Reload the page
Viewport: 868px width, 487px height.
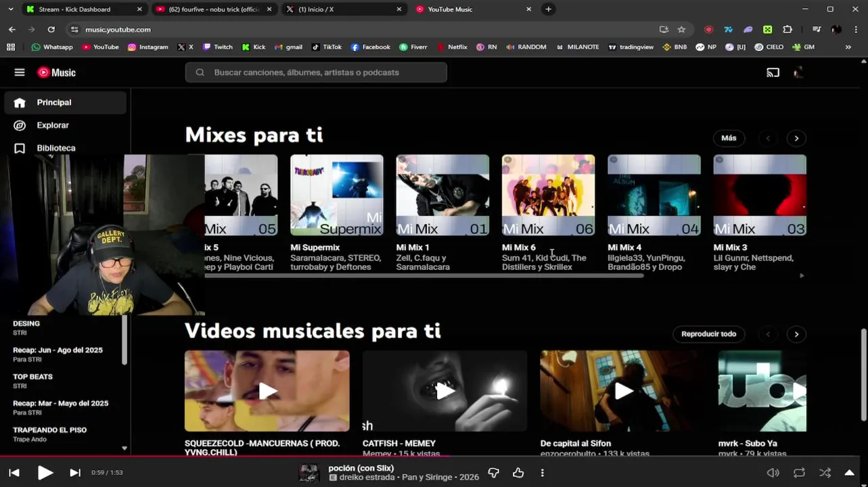51,30
